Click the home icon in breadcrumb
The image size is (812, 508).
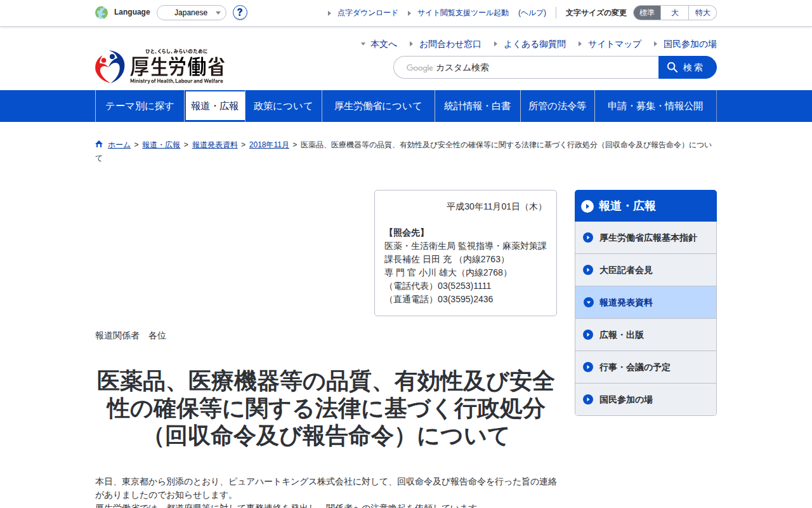point(99,144)
